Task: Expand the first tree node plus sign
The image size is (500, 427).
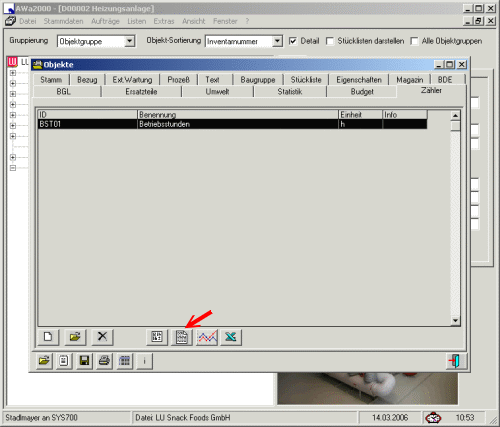Action: point(13,73)
